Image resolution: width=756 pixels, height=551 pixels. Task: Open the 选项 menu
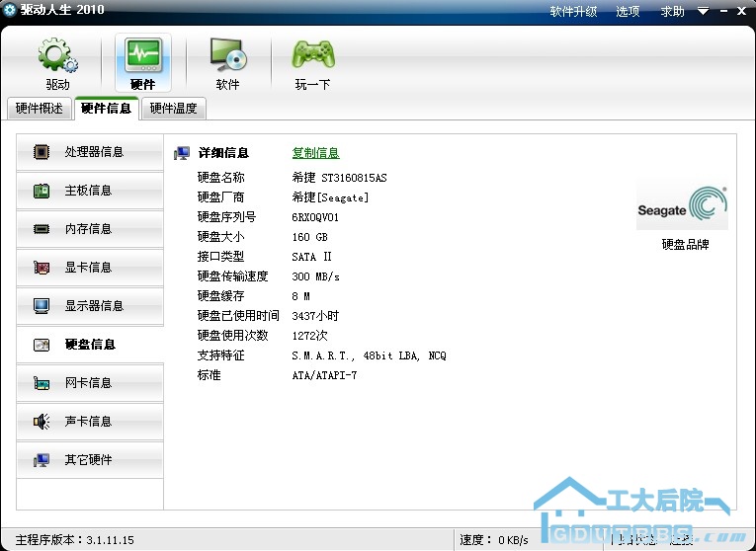click(628, 11)
